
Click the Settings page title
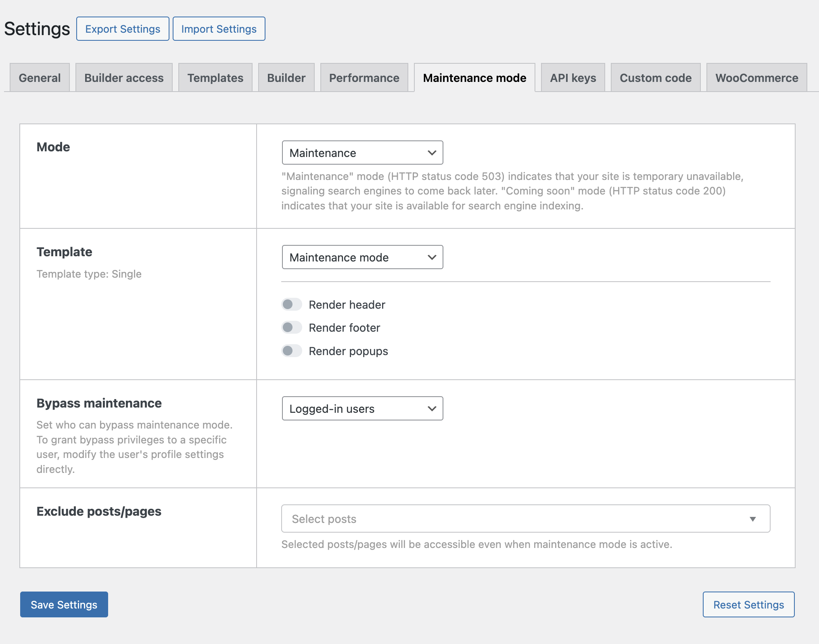coord(37,29)
